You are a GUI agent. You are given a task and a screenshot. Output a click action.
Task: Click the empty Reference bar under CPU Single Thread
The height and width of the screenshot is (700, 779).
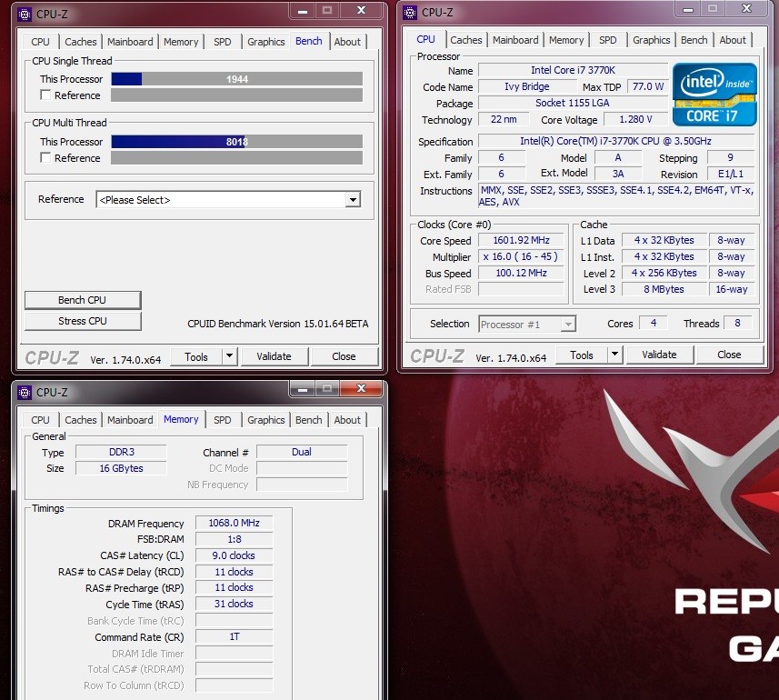(237, 95)
